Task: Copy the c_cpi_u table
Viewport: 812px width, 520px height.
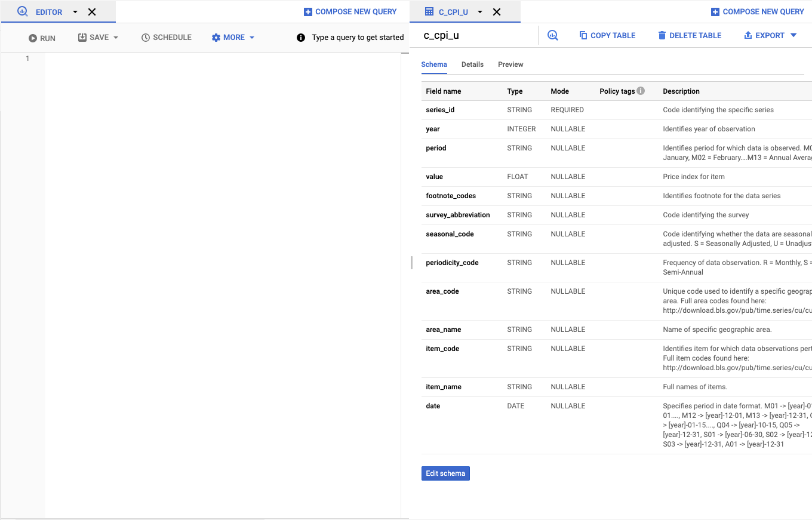Action: click(607, 35)
